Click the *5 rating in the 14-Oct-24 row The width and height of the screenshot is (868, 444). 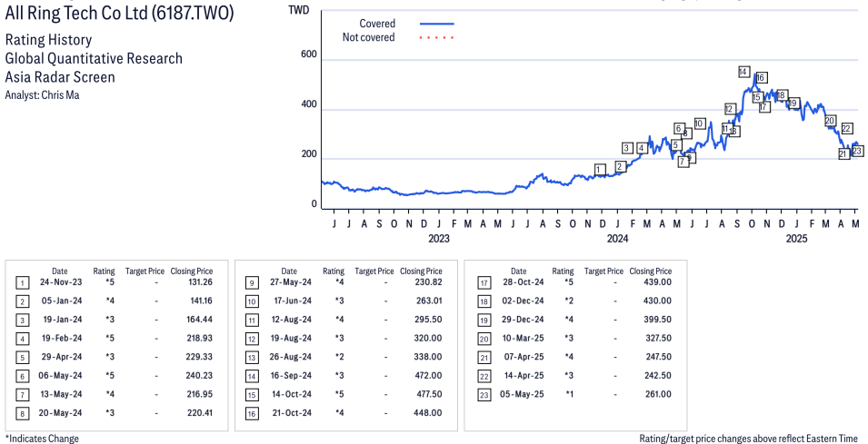tap(339, 394)
